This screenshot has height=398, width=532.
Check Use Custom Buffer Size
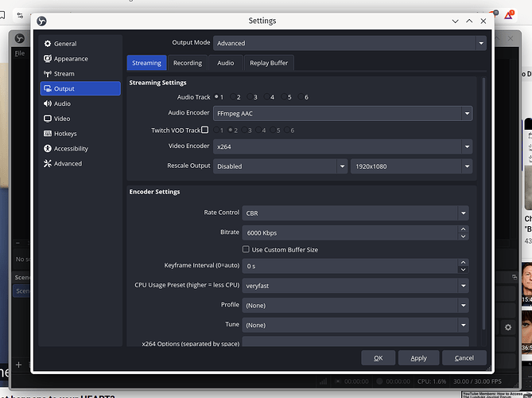coord(246,250)
